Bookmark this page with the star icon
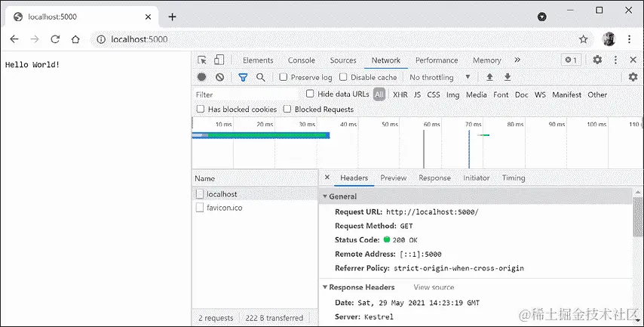644x327 pixels. click(583, 39)
